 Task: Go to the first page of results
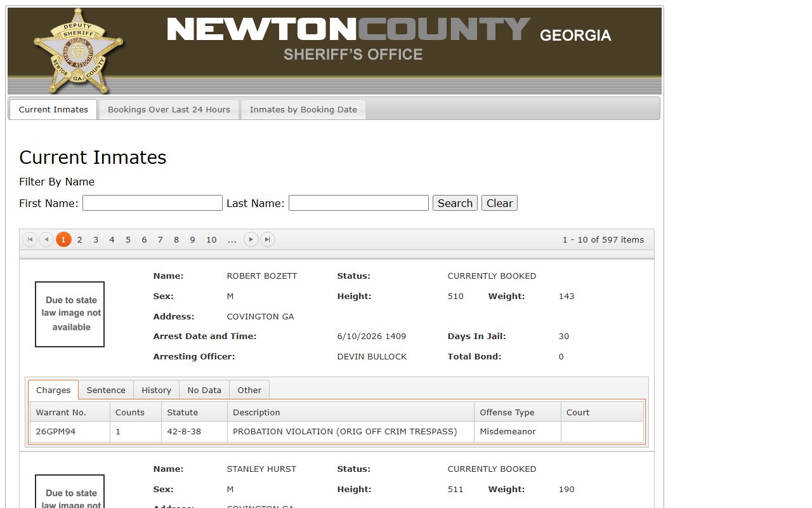[x=30, y=239]
